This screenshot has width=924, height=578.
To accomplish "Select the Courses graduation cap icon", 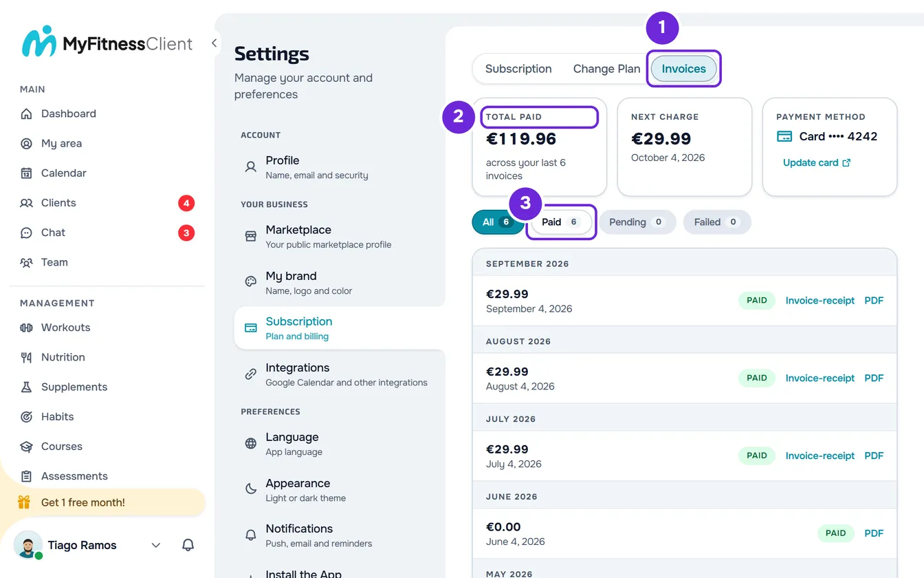I will (26, 446).
